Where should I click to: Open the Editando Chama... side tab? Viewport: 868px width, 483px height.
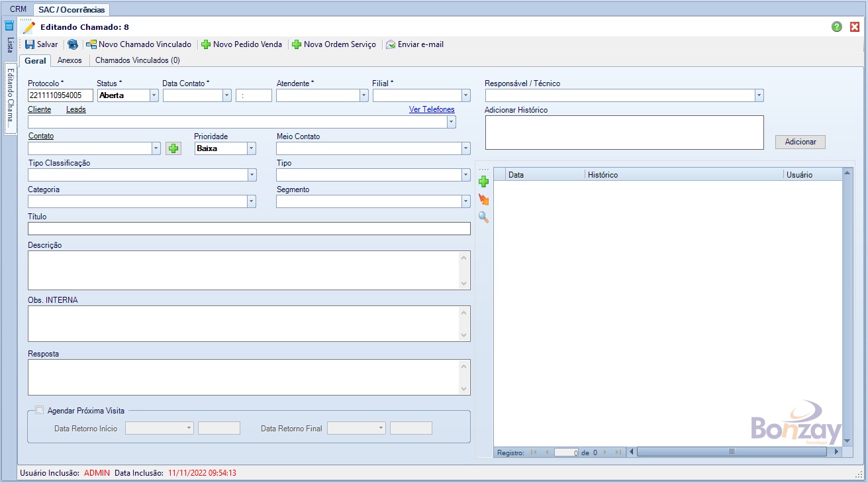click(10, 99)
